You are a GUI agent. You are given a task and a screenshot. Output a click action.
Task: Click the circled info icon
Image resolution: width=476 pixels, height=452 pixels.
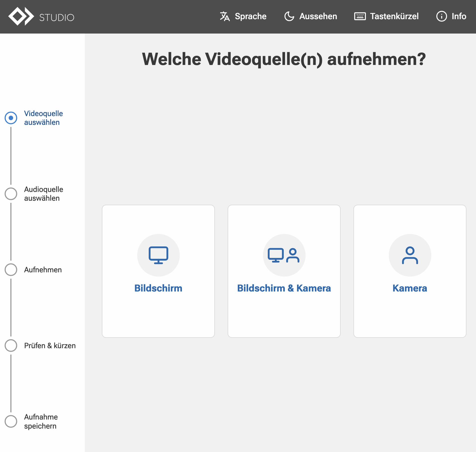[x=441, y=16]
